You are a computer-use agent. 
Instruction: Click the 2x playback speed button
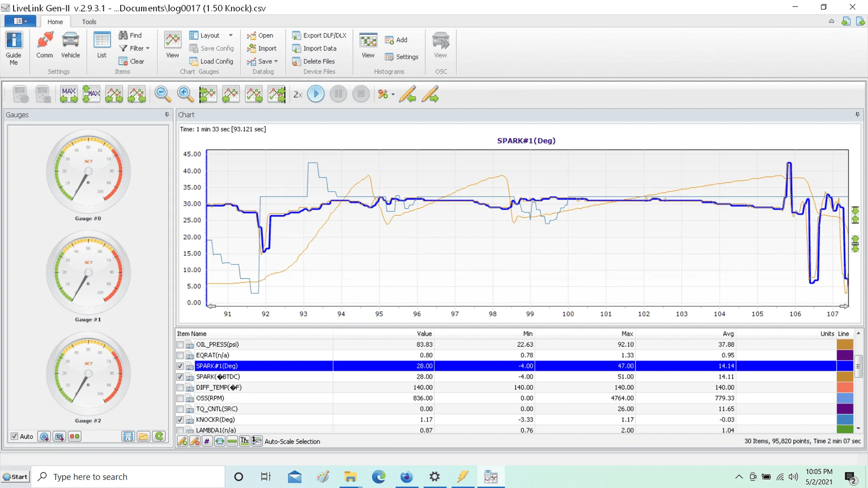point(297,94)
